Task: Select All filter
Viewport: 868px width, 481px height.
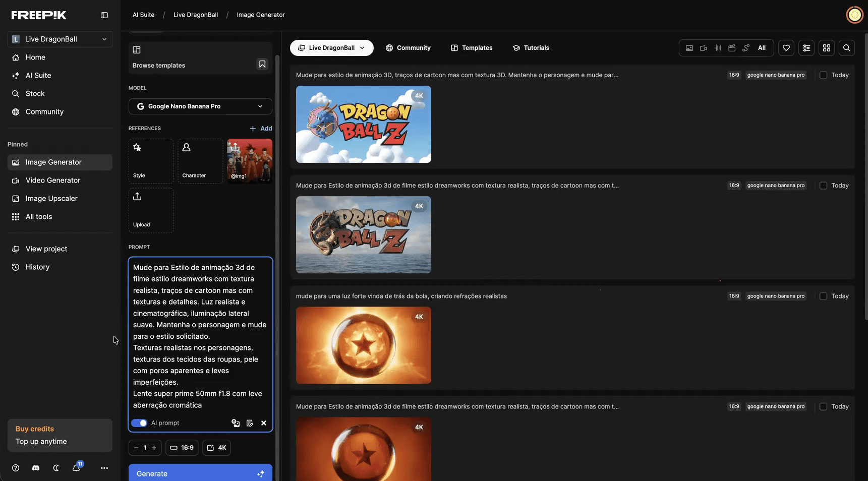Action: [762, 48]
